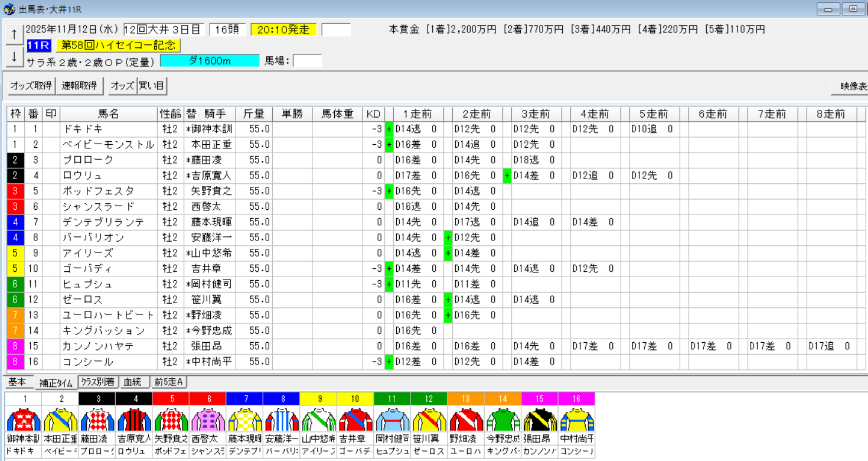Select the silk icon for horse number 9

pyautogui.click(x=319, y=420)
